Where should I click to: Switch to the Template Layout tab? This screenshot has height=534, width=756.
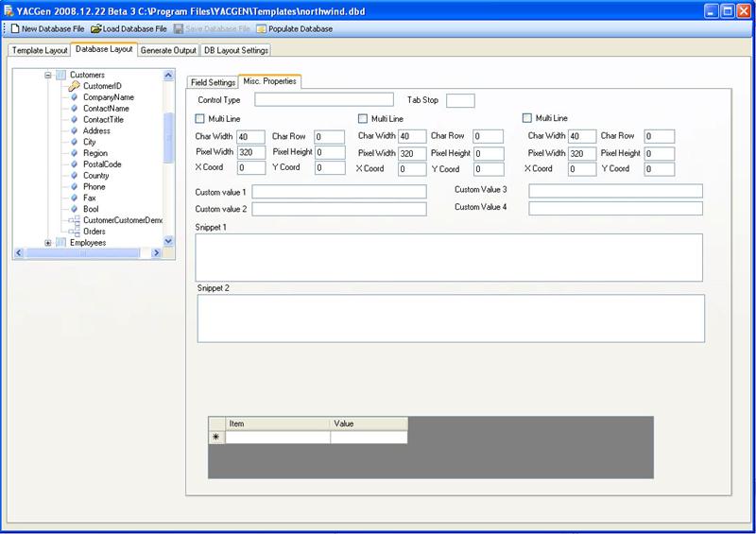(40, 50)
